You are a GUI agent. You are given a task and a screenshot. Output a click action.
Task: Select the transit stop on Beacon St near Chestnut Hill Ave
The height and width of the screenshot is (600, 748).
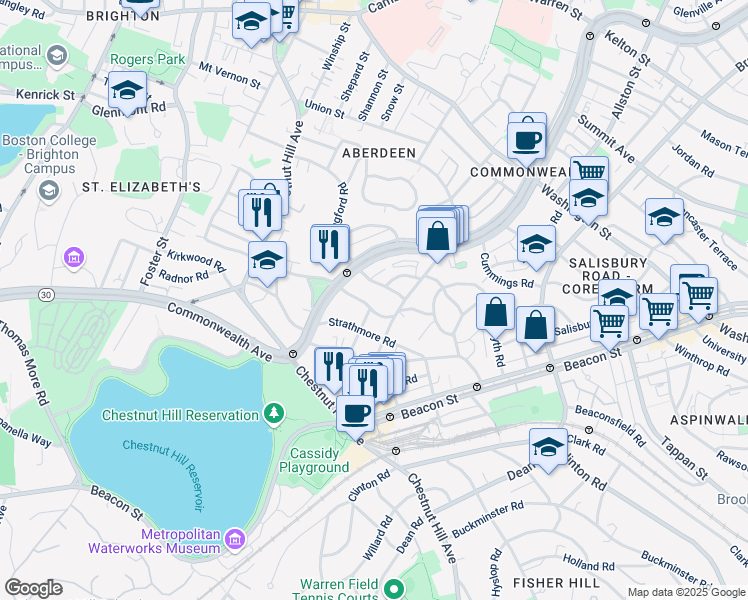pos(390,417)
